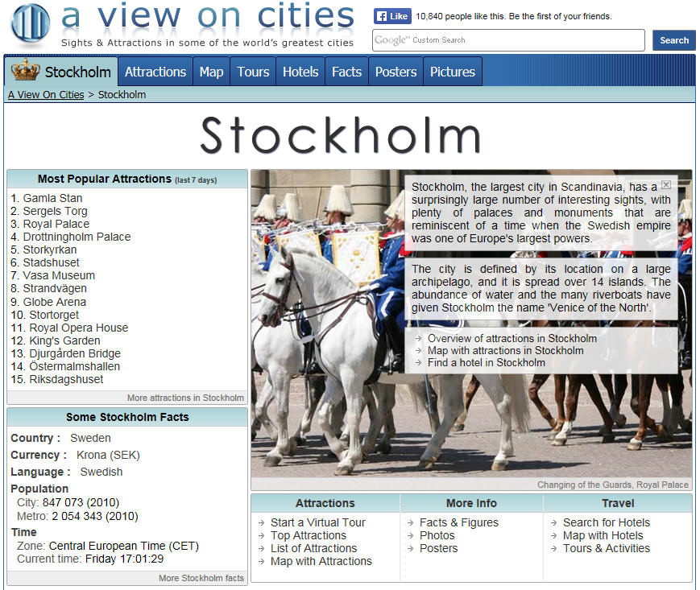This screenshot has width=700, height=590.
Task: Select Djurgården Bridge from the list
Action: (x=75, y=353)
